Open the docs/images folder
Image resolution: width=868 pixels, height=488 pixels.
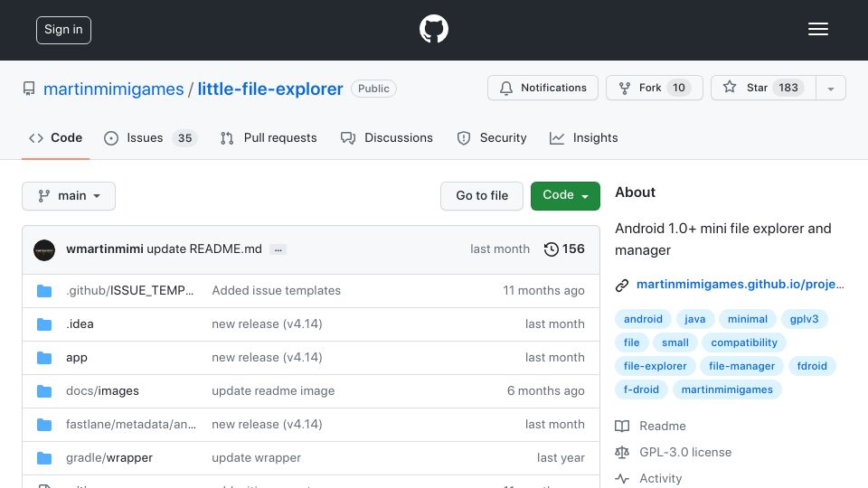click(x=102, y=391)
